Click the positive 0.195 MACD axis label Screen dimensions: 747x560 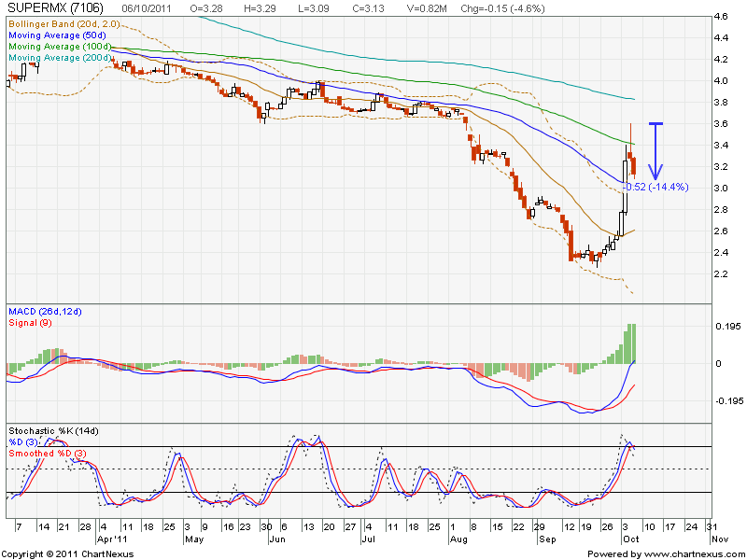[x=728, y=326]
